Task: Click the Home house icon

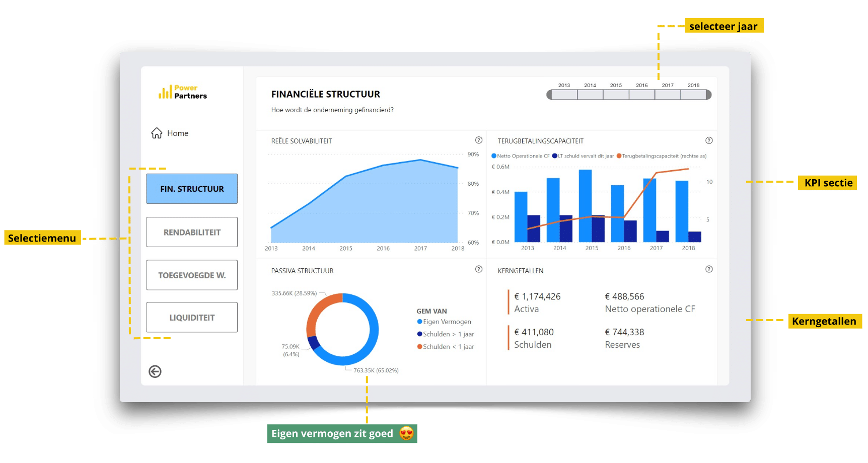Action: pos(157,133)
